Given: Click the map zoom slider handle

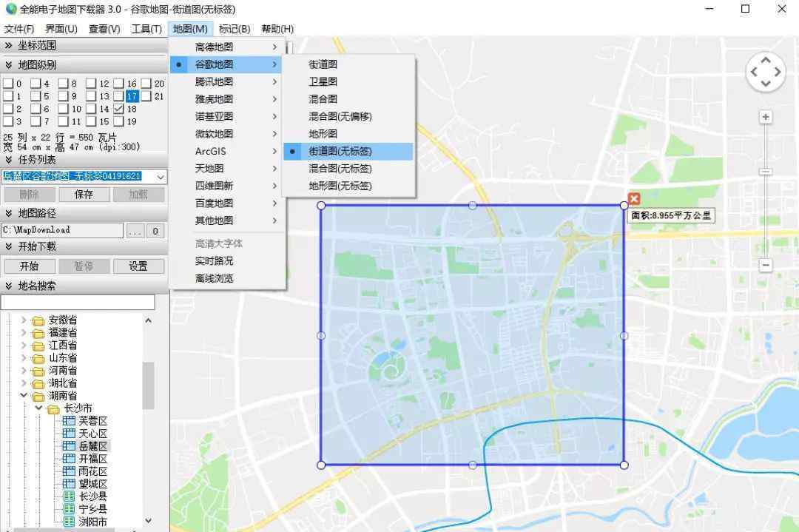Looking at the screenshot, I should [x=766, y=172].
